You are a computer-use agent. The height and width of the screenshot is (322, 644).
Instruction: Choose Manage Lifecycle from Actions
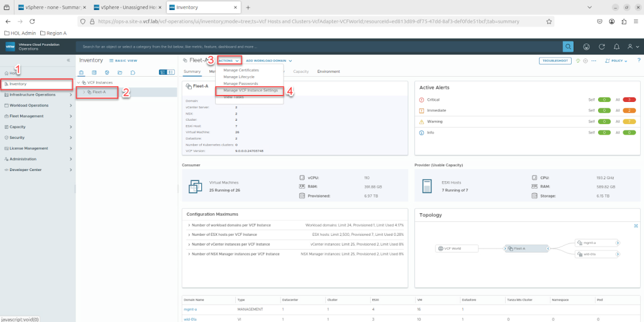click(238, 77)
